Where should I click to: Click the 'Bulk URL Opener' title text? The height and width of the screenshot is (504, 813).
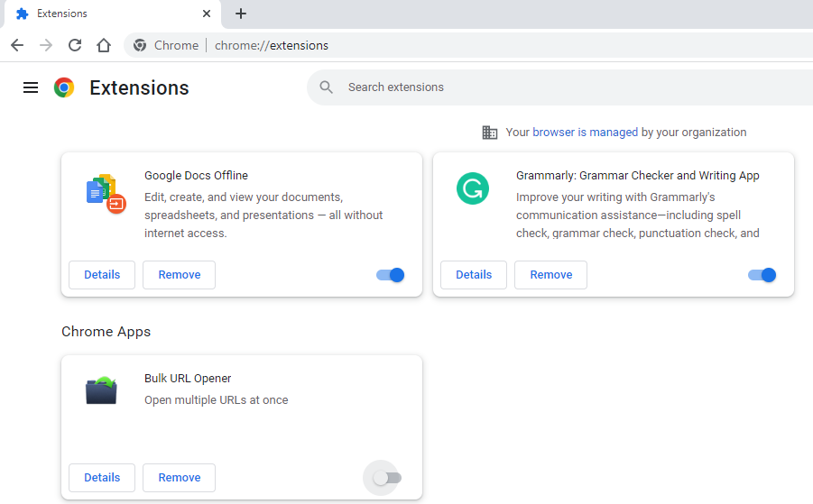[188, 379]
